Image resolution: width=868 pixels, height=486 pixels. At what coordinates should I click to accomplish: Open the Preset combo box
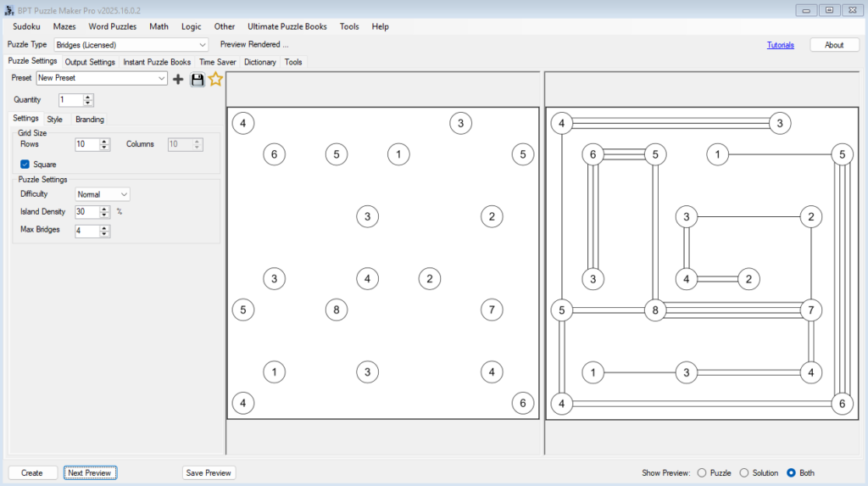coord(162,78)
